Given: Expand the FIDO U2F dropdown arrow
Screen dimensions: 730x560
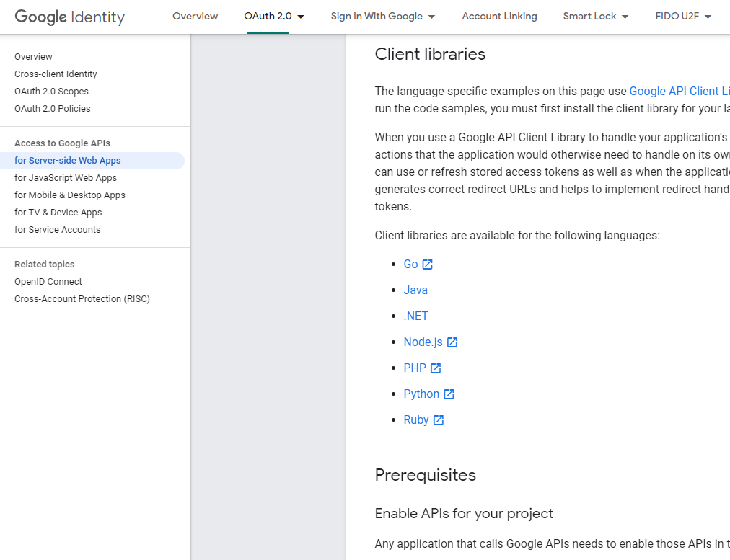Looking at the screenshot, I should coord(708,17).
